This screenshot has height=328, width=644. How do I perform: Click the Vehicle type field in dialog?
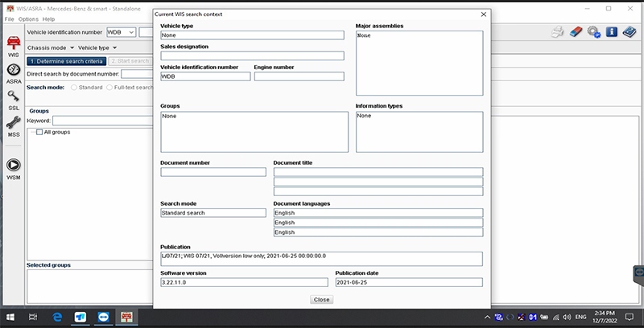click(x=252, y=35)
